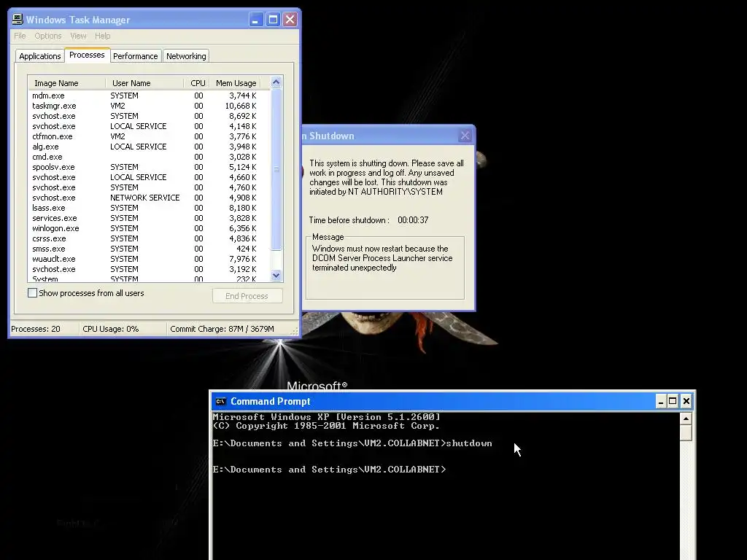The height and width of the screenshot is (560, 747).
Task: Open the Networking tab
Action: (186, 56)
